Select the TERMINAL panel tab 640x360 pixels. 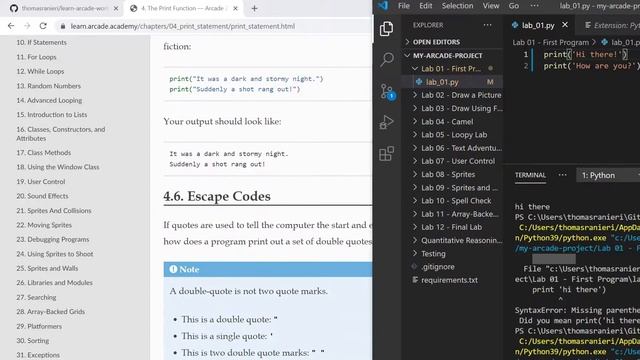pos(530,175)
